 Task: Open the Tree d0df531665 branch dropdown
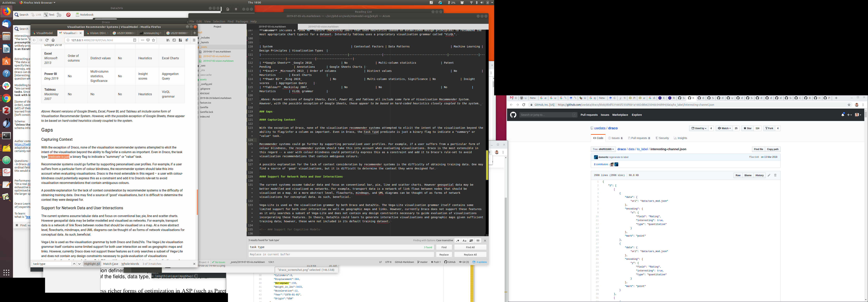[x=603, y=149]
